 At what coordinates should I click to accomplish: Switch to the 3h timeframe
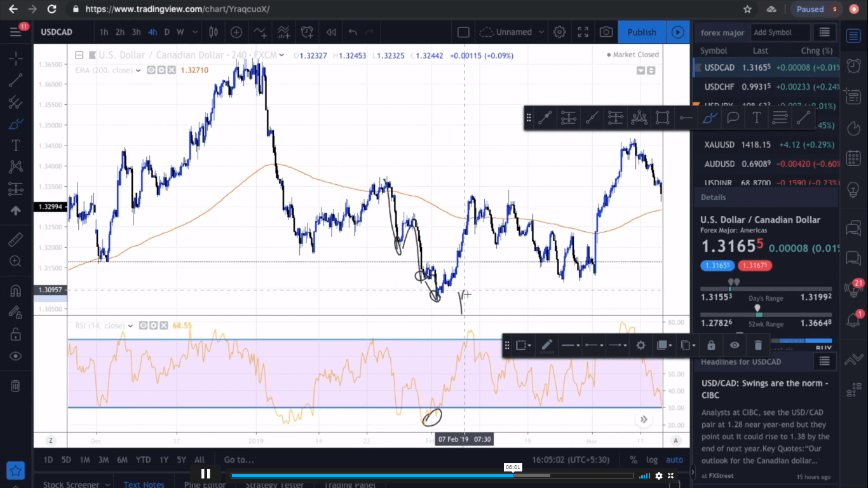(136, 32)
